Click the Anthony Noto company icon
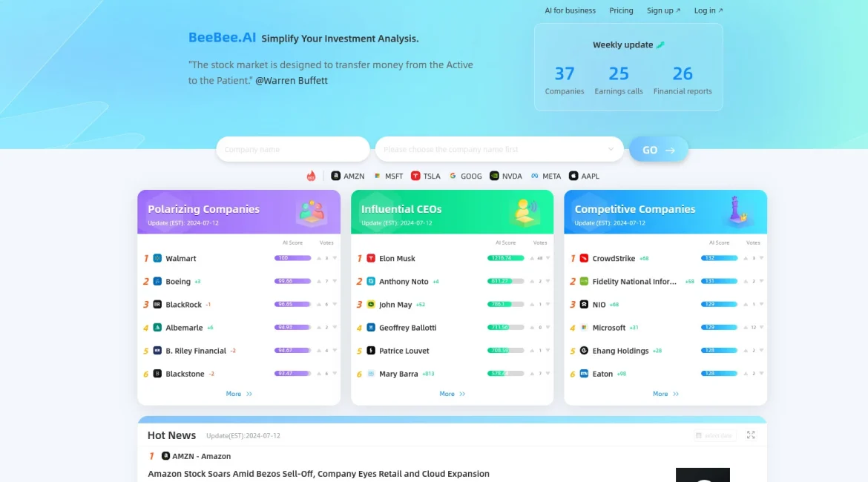The width and height of the screenshot is (868, 482). point(371,282)
